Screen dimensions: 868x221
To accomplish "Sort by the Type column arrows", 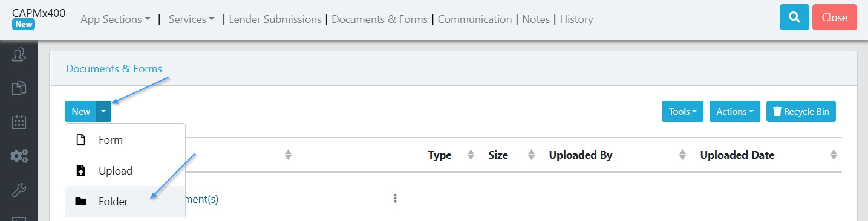I will 471,155.
